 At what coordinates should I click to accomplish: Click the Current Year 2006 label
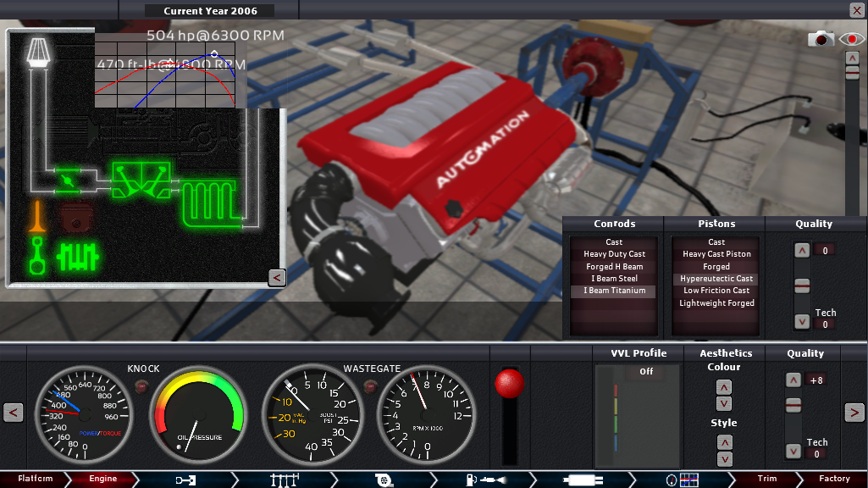tap(210, 10)
